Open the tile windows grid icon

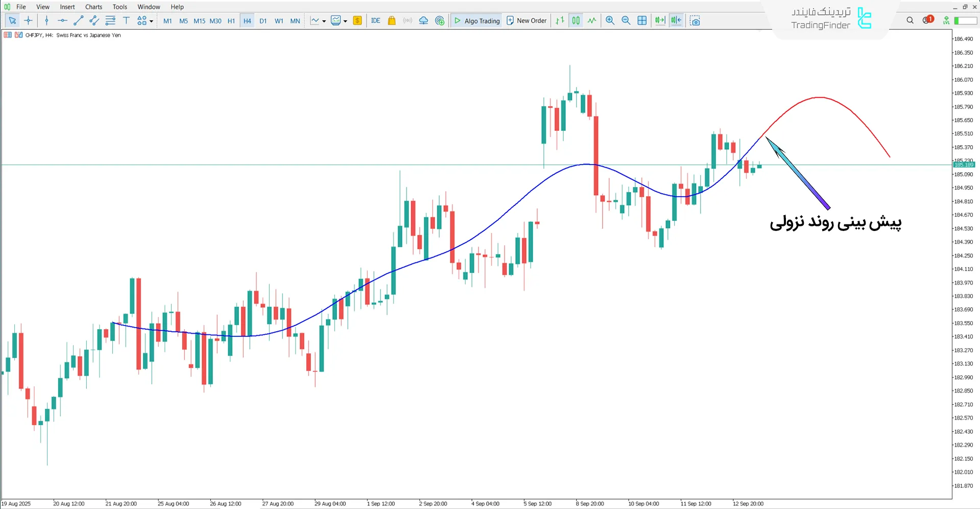click(x=642, y=21)
